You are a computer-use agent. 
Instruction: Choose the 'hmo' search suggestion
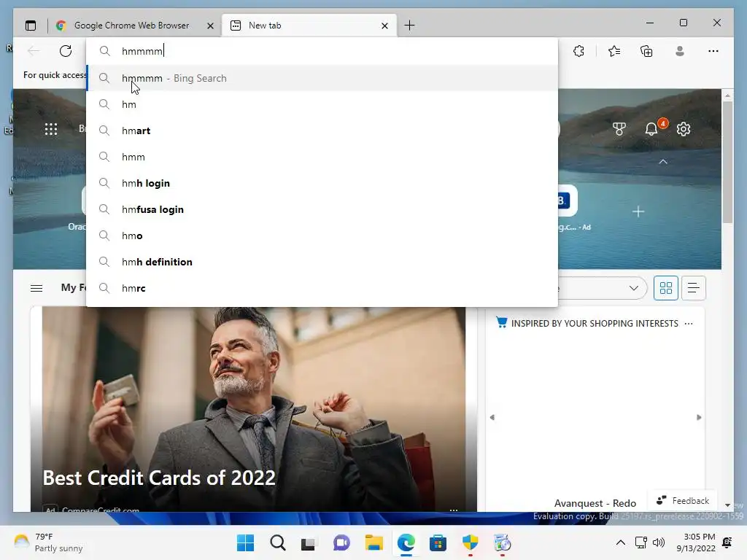coord(322,236)
